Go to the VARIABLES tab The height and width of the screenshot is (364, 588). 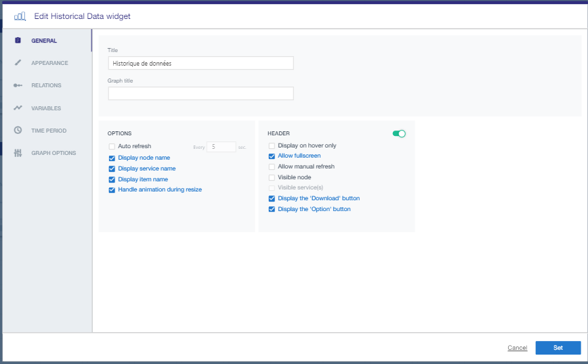(x=46, y=108)
